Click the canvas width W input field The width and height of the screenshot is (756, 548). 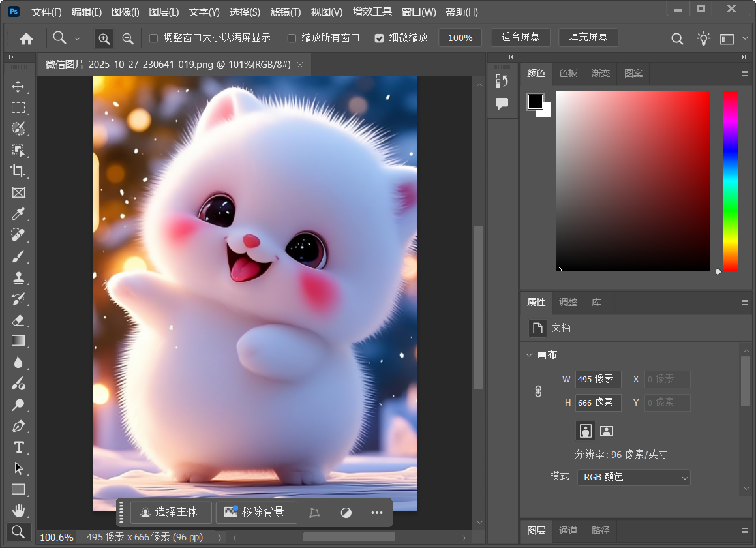click(x=597, y=379)
